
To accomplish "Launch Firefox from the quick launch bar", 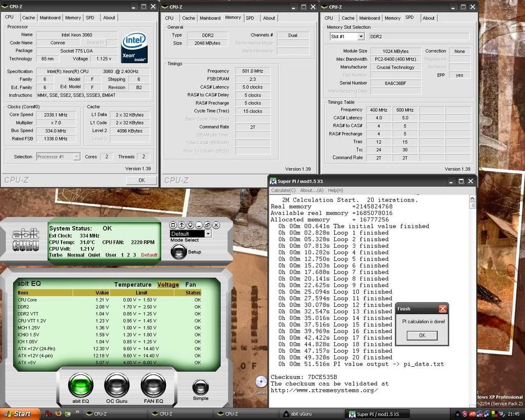I will [58, 414].
